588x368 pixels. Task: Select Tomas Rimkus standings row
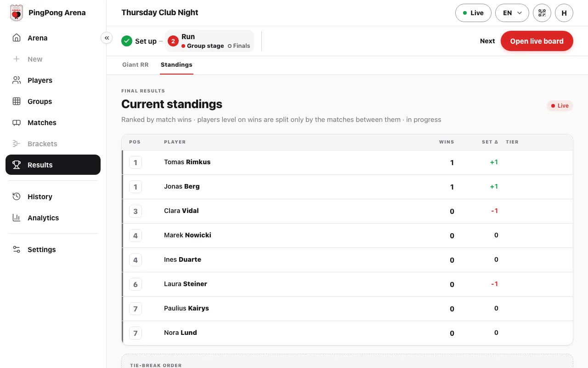[347, 162]
